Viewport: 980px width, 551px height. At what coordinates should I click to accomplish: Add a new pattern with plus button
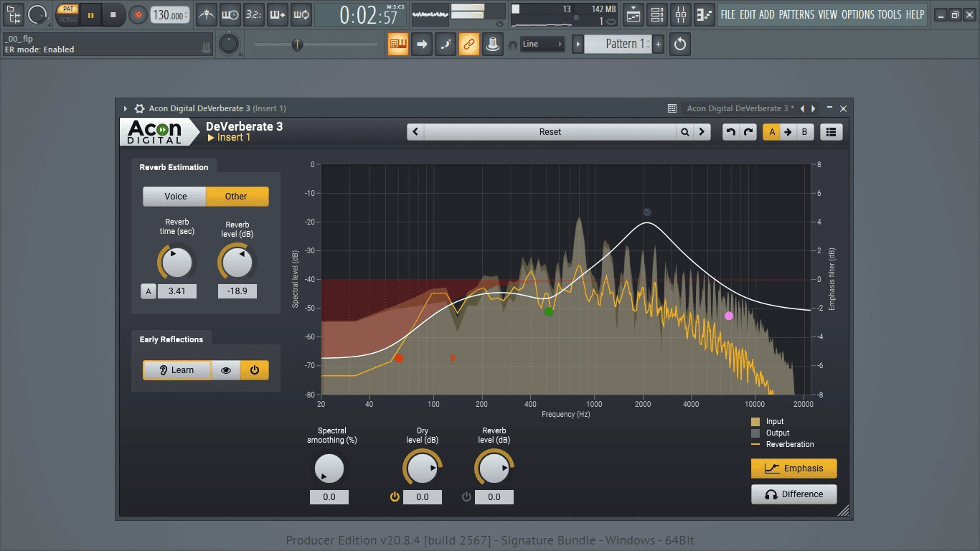point(659,44)
